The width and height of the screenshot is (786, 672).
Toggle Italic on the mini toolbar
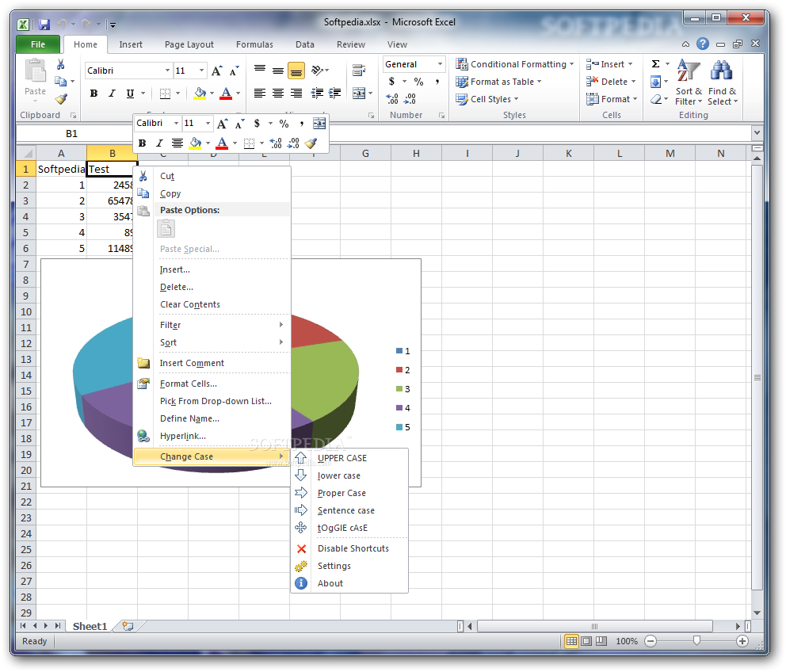click(159, 143)
